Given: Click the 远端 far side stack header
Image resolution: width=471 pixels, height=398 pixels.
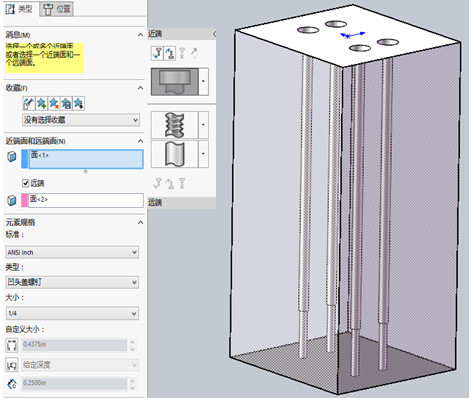Looking at the screenshot, I should click(182, 202).
